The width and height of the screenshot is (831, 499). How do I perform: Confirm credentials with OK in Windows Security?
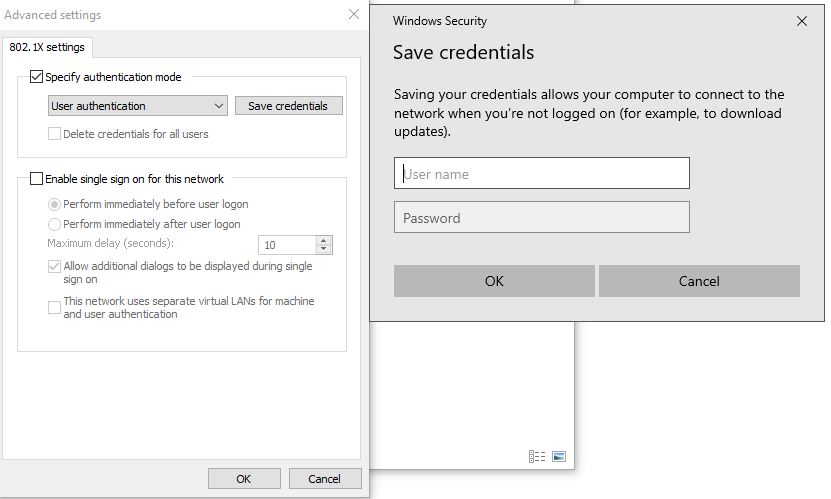pos(494,281)
